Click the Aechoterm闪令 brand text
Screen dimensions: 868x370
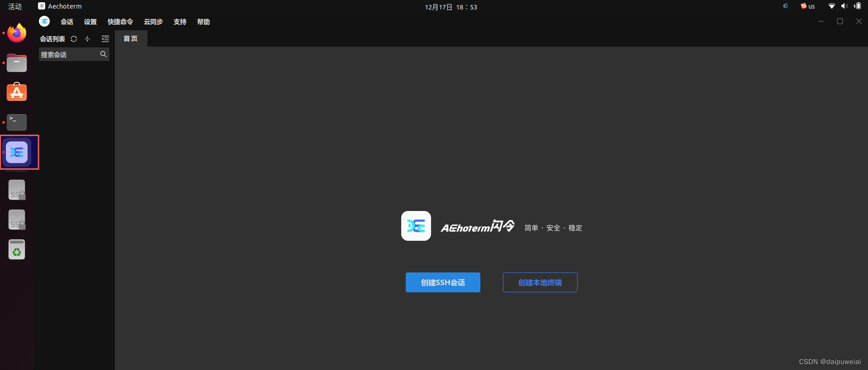pyautogui.click(x=478, y=226)
